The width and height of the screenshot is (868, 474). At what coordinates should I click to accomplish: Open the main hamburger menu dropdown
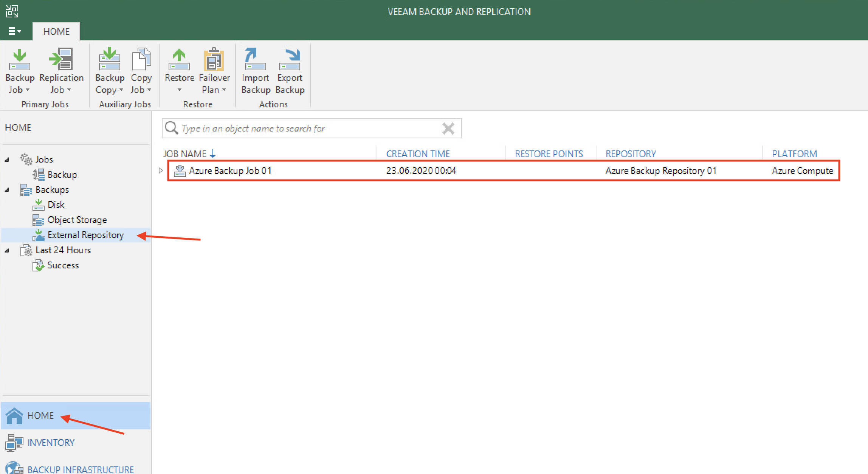pos(14,31)
